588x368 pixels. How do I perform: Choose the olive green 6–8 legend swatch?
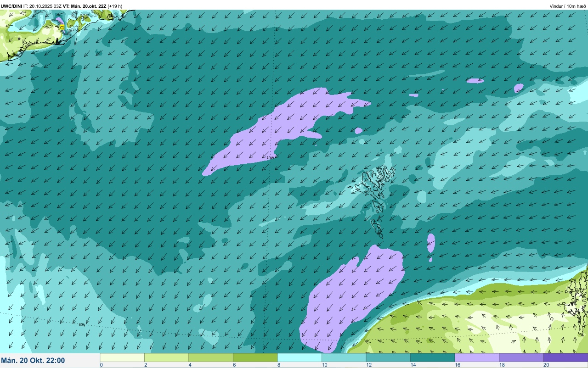(x=255, y=357)
